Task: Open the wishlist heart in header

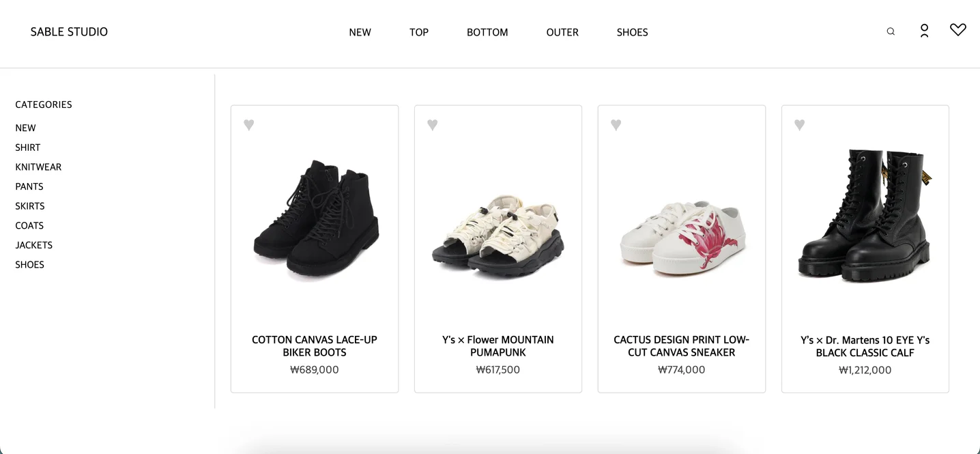Action: point(958,30)
